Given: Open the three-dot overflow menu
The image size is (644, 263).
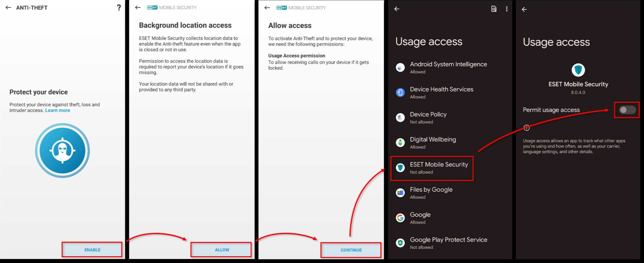Looking at the screenshot, I should [506, 9].
